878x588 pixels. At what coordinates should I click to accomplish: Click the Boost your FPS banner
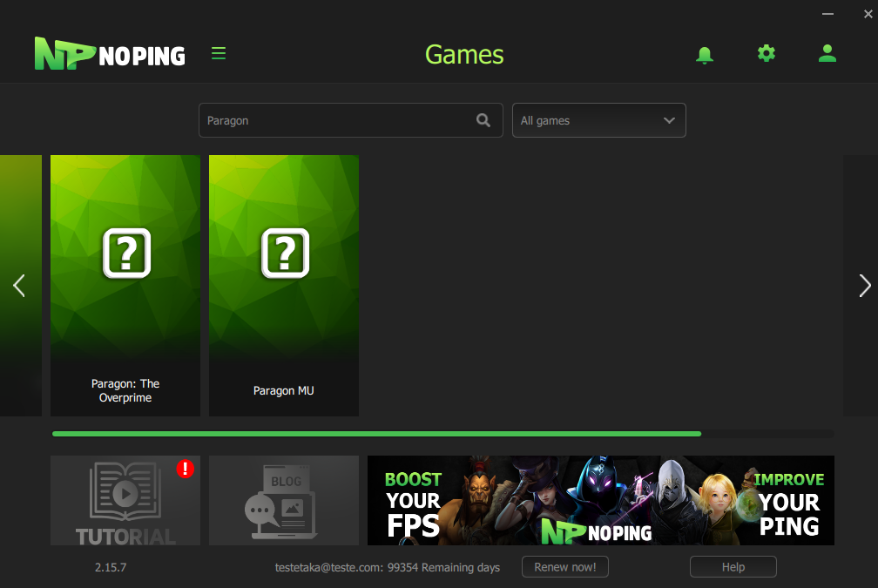(x=601, y=500)
